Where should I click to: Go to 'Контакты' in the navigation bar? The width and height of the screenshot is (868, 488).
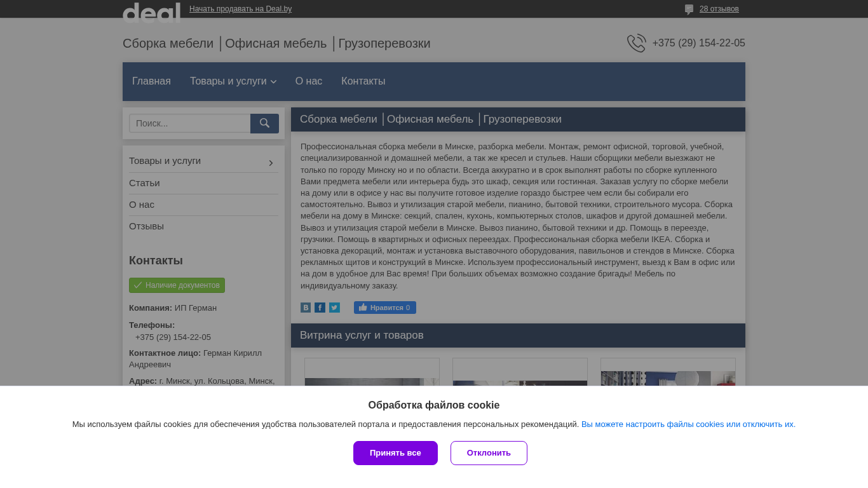(x=363, y=81)
